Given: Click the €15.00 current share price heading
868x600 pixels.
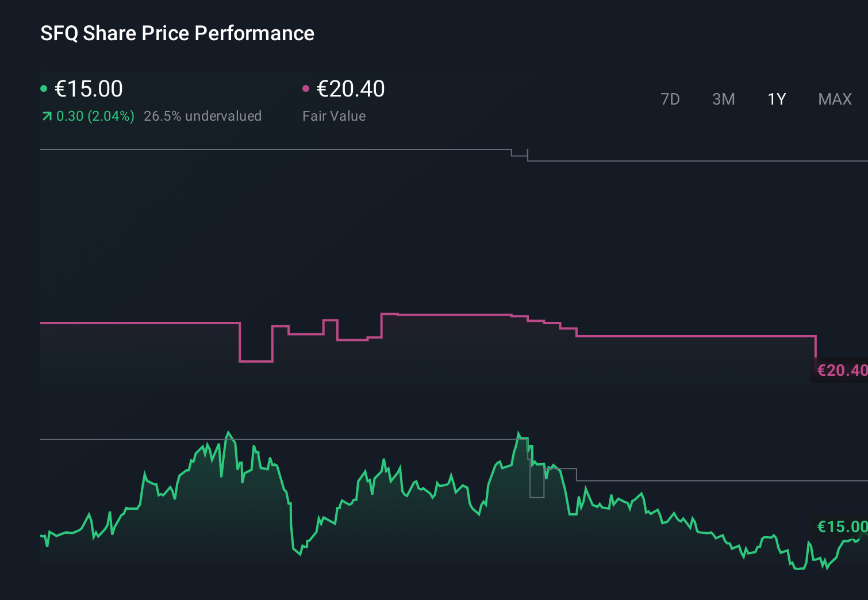Looking at the screenshot, I should tap(89, 89).
